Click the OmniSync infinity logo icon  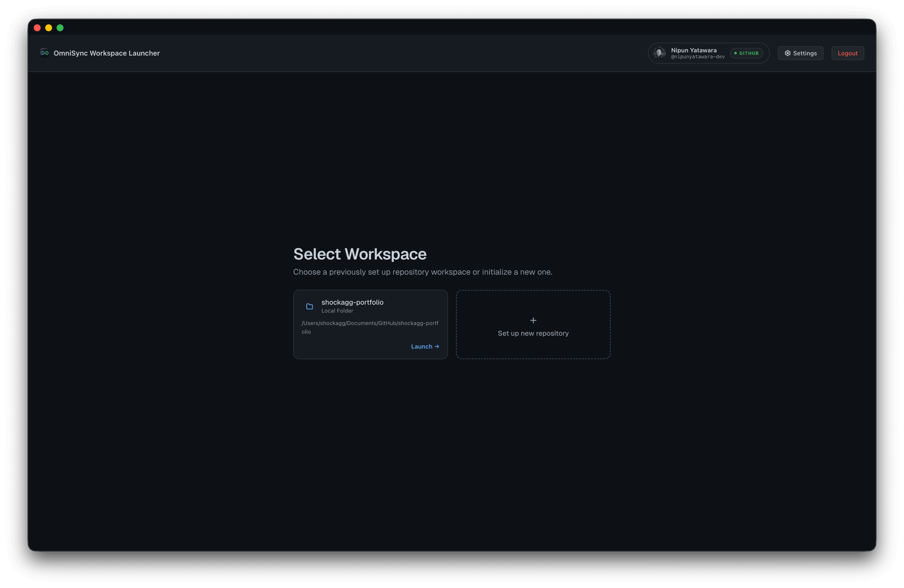[44, 53]
